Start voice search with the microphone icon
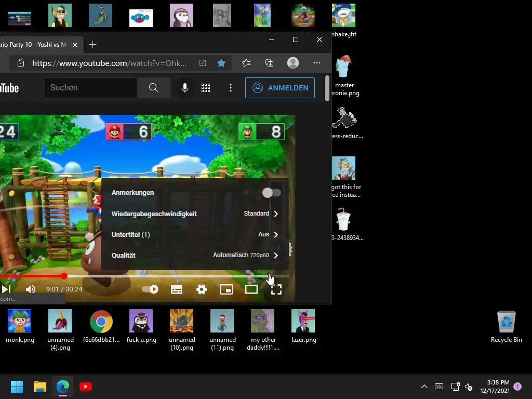 (x=184, y=87)
